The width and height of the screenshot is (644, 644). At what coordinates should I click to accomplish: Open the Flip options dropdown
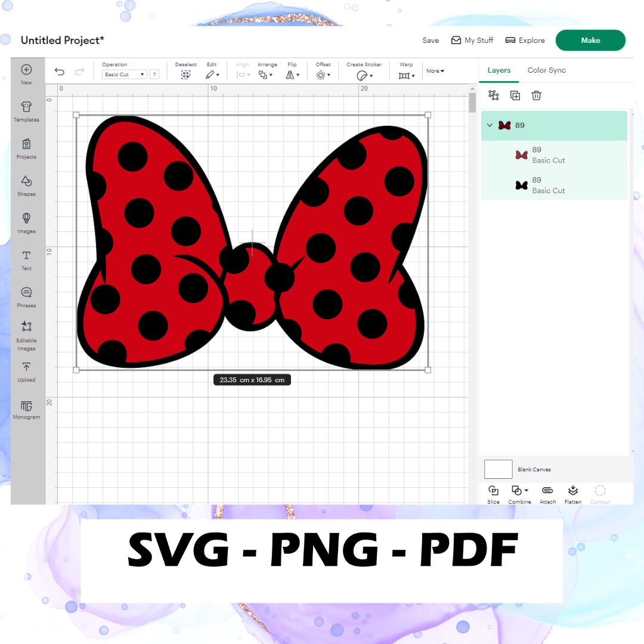292,70
